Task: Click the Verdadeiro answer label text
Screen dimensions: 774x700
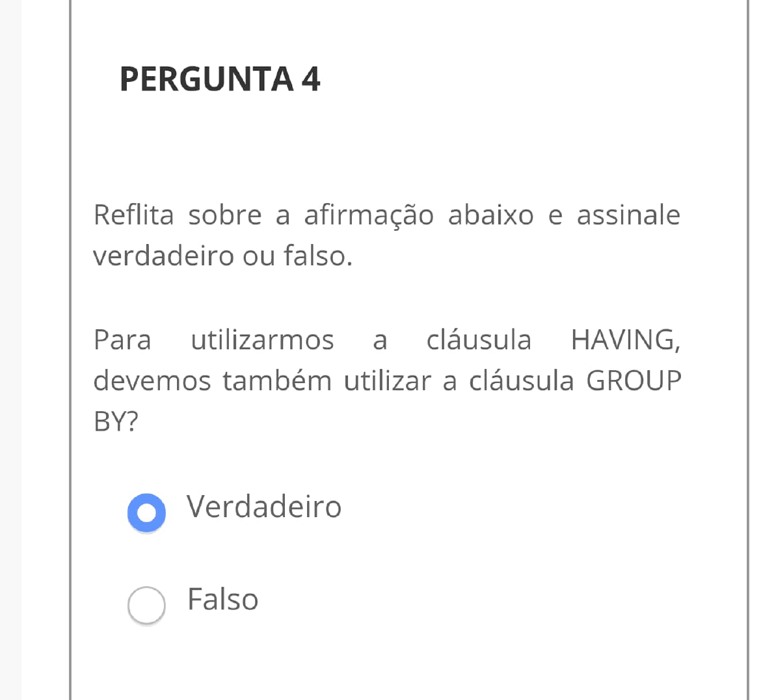Action: (x=263, y=506)
